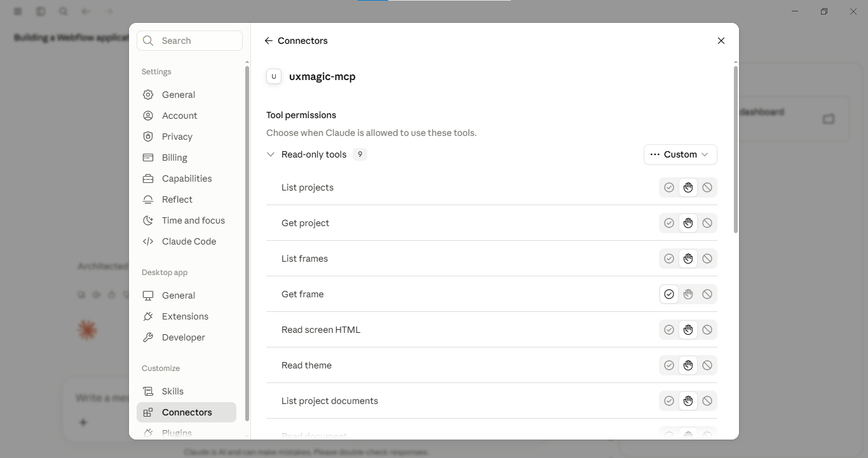Set Get project to always allow
The height and width of the screenshot is (458, 868).
pyautogui.click(x=669, y=223)
